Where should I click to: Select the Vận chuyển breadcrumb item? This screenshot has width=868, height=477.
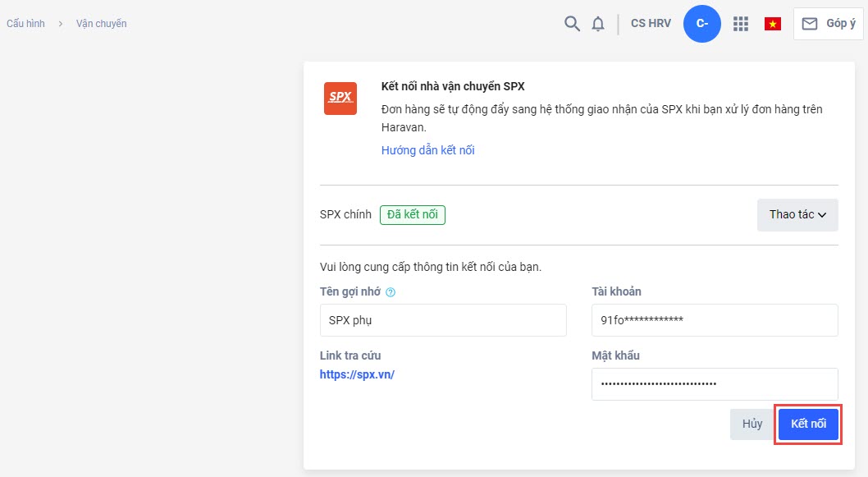coord(101,24)
